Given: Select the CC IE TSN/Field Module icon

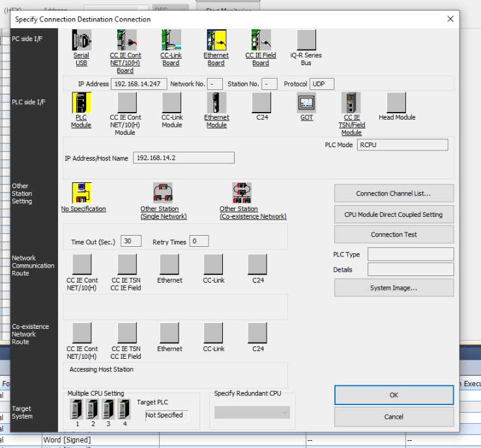Looking at the screenshot, I should click(x=351, y=103).
